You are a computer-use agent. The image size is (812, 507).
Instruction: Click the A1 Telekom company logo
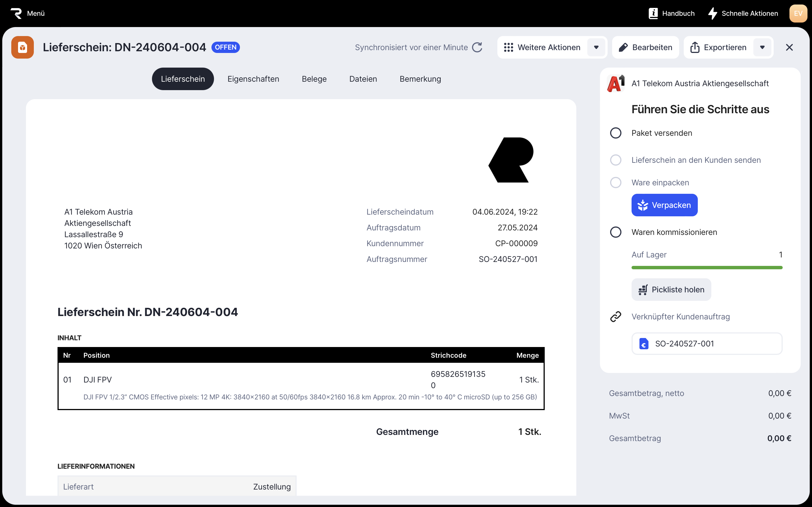616,83
